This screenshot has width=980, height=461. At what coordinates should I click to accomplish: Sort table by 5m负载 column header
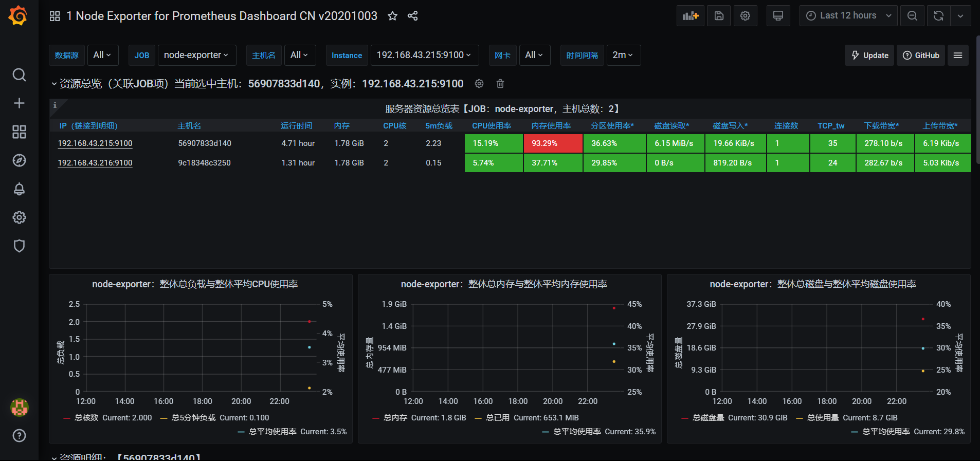click(439, 126)
